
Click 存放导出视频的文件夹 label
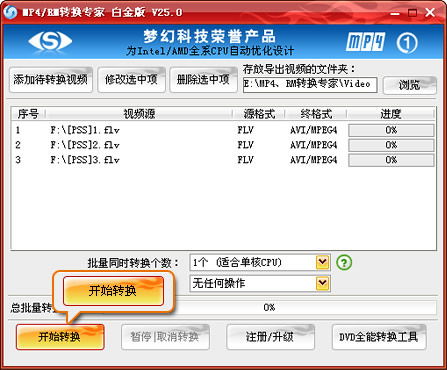click(299, 69)
